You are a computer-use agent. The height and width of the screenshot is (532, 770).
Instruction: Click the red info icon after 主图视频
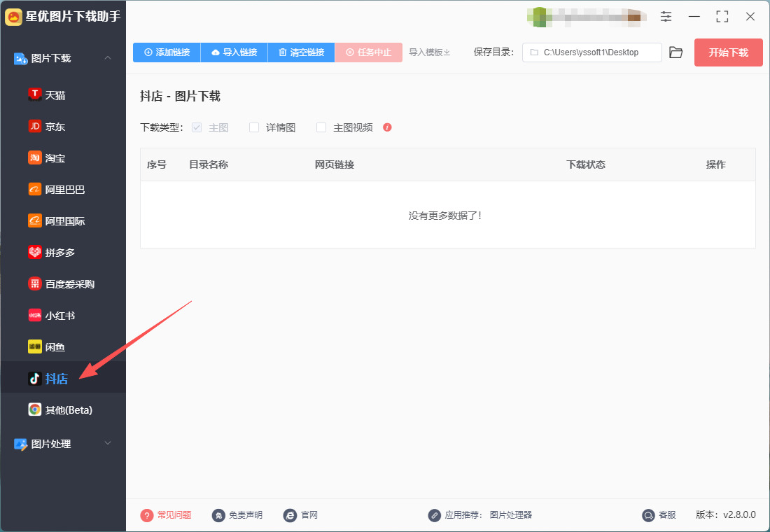click(x=388, y=127)
